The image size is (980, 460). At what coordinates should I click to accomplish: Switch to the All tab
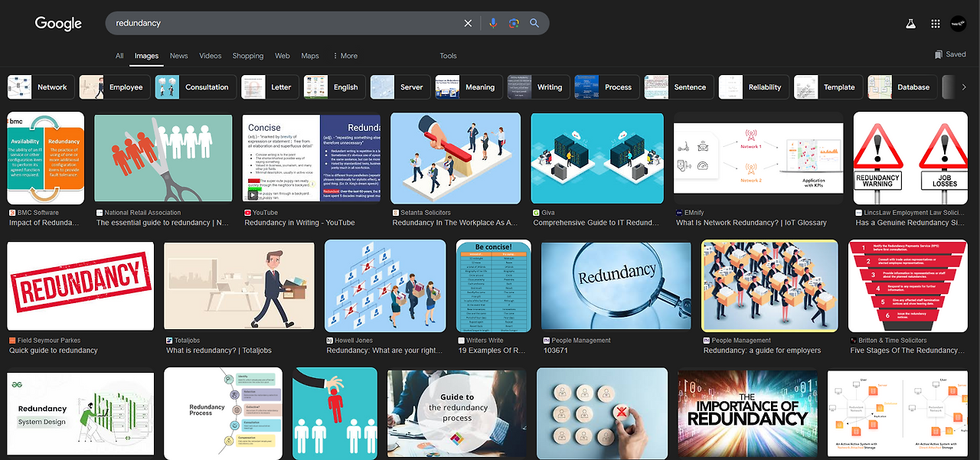tap(119, 56)
